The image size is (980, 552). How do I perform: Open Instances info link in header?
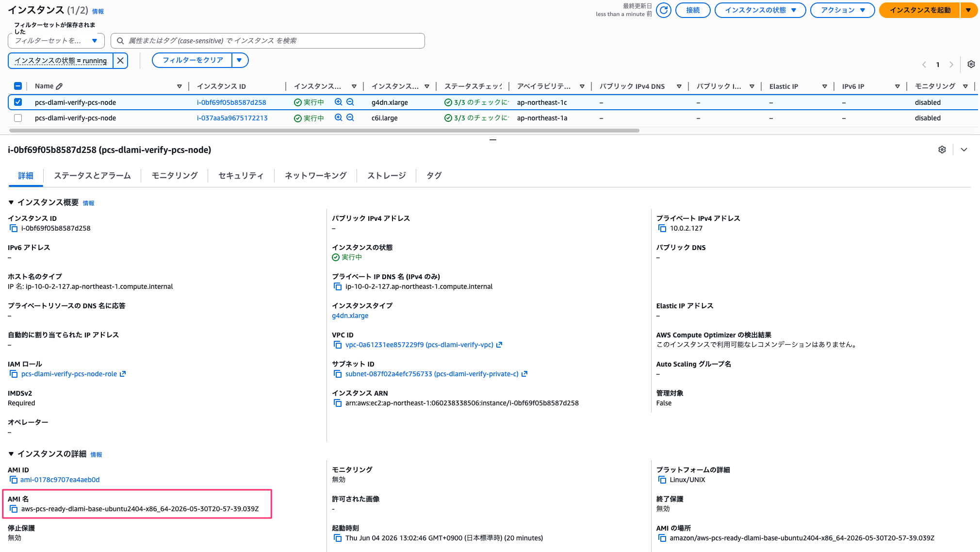point(98,11)
